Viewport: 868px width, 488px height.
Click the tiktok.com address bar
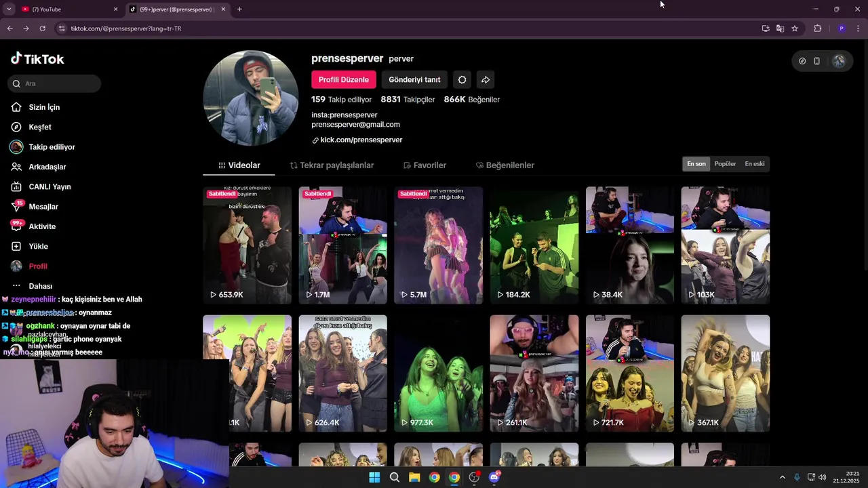pos(407,28)
